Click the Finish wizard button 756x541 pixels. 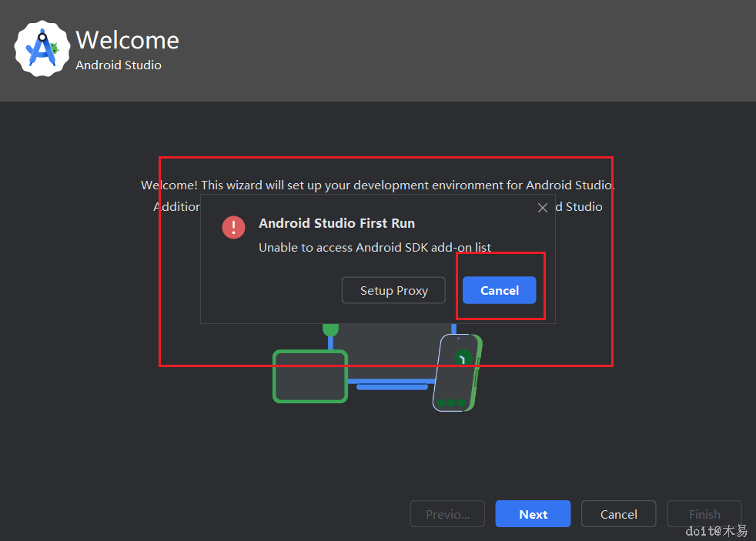point(704,514)
